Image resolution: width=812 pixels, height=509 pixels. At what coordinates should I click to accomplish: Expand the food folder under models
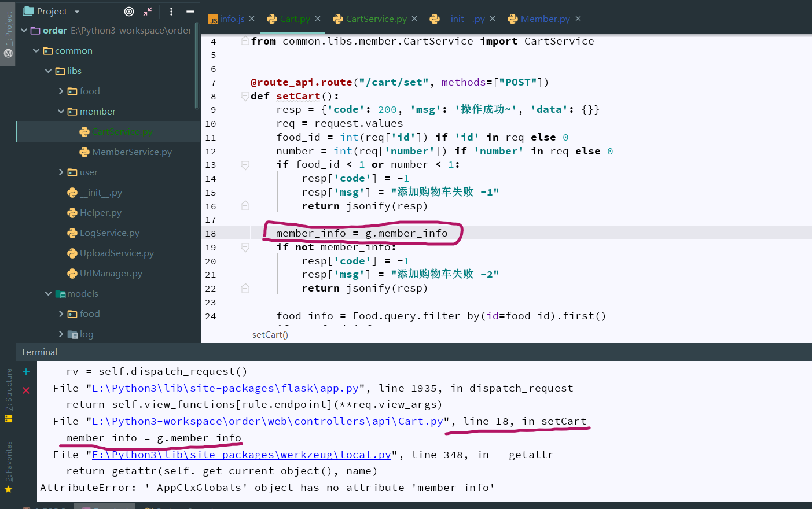point(61,313)
